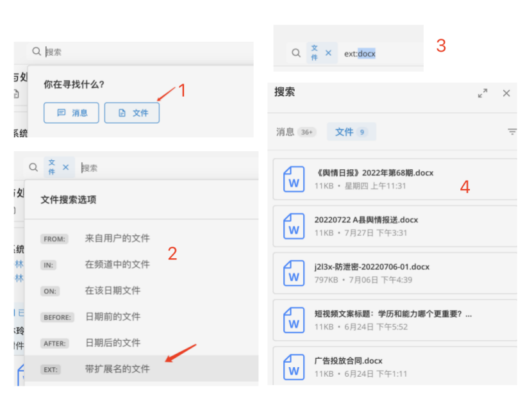Open j2l3x-防泄密-20220706-01.docx file
The height and width of the screenshot is (396, 532).
point(372,267)
